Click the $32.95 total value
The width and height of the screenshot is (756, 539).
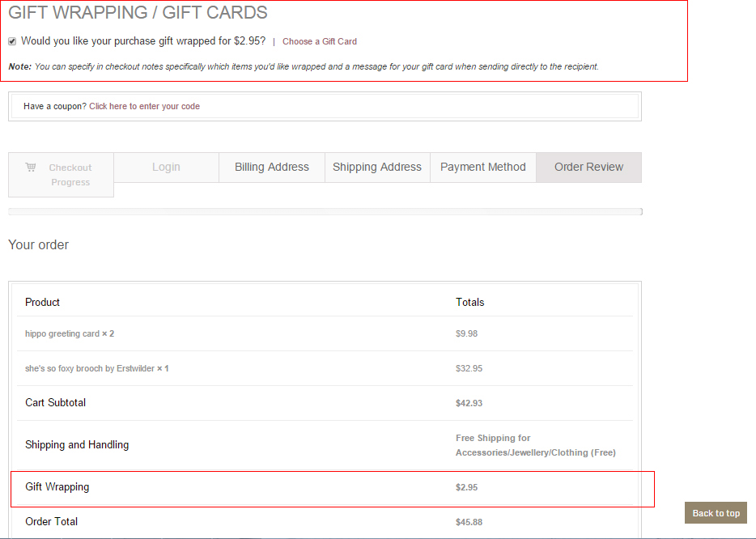coord(469,368)
